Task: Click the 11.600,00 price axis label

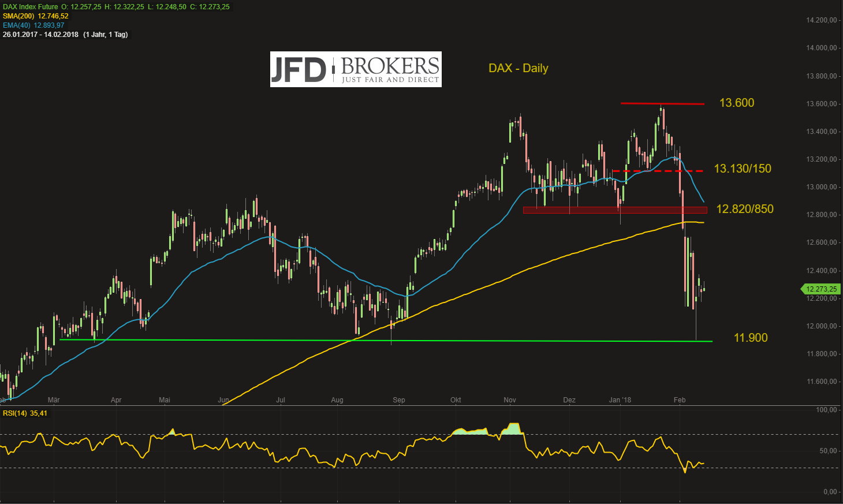Action: coord(822,382)
